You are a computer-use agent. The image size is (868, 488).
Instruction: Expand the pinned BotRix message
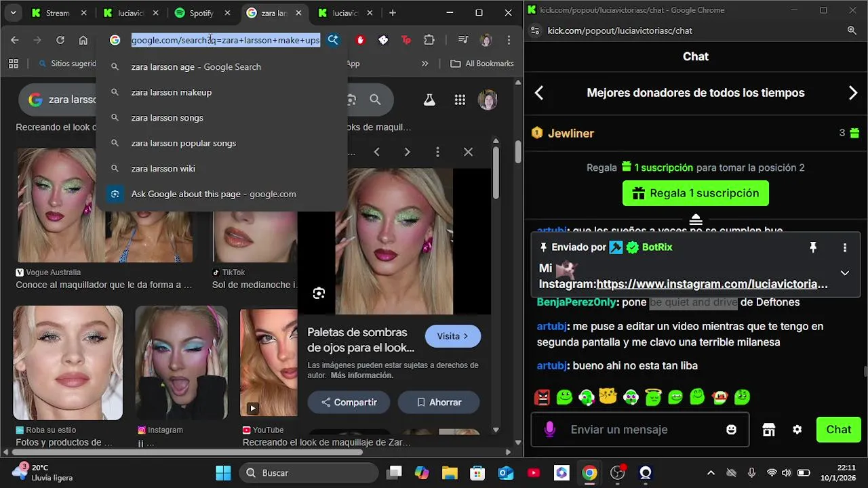(x=845, y=272)
